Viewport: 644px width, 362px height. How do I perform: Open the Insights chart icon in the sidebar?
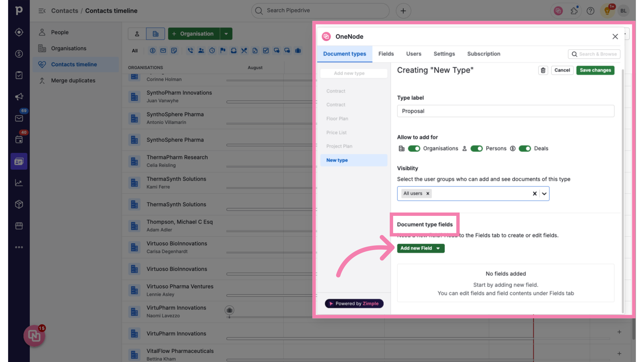pos(19,183)
